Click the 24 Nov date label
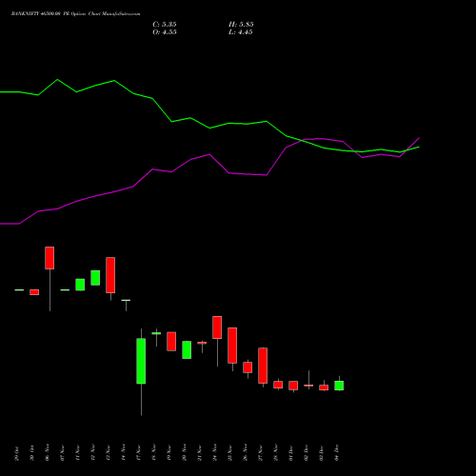The height and width of the screenshot is (476, 476). pyautogui.click(x=215, y=453)
